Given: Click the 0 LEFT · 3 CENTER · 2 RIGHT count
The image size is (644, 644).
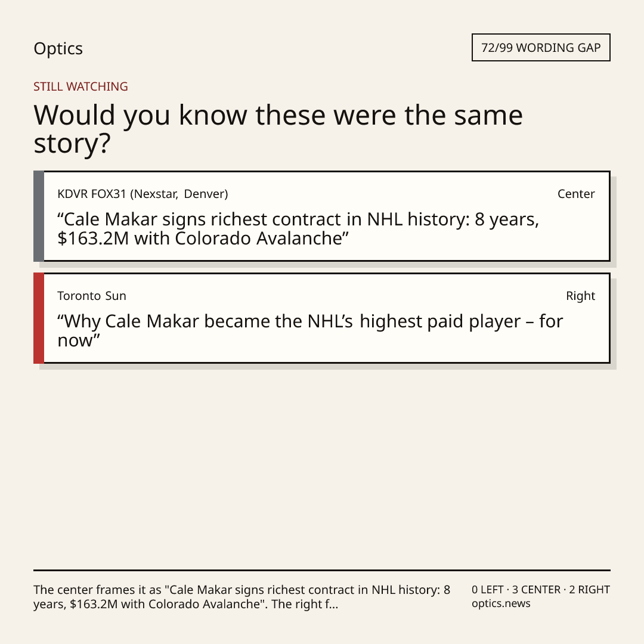Looking at the screenshot, I should 540,589.
